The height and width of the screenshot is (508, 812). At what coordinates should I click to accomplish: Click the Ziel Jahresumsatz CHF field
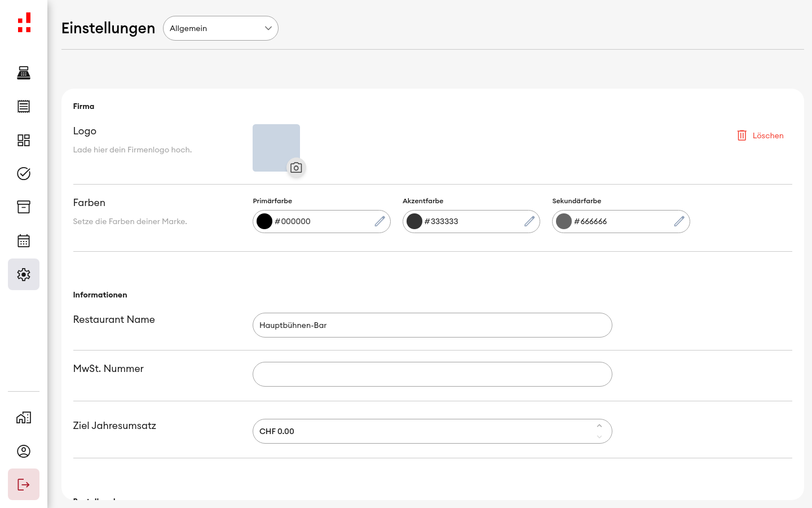[x=433, y=431]
